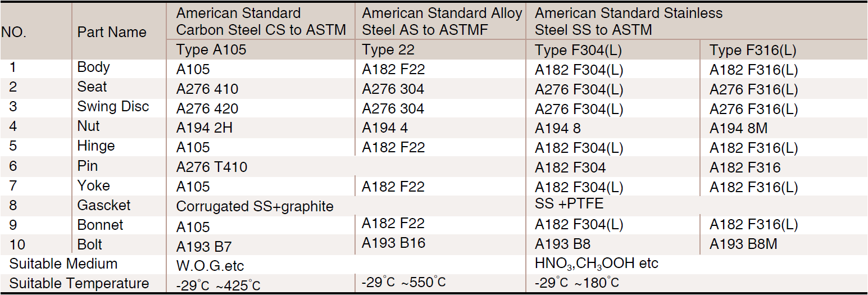Click the 'Part Name' column header
868x295 pixels.
pyautogui.click(x=112, y=32)
